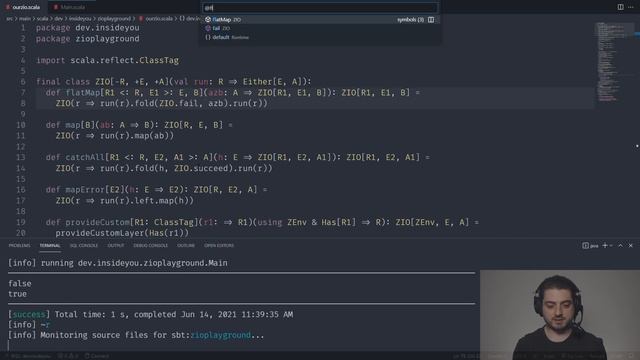Click the java terminal profile icon
The width and height of the screenshot is (640, 360).
pos(585,245)
